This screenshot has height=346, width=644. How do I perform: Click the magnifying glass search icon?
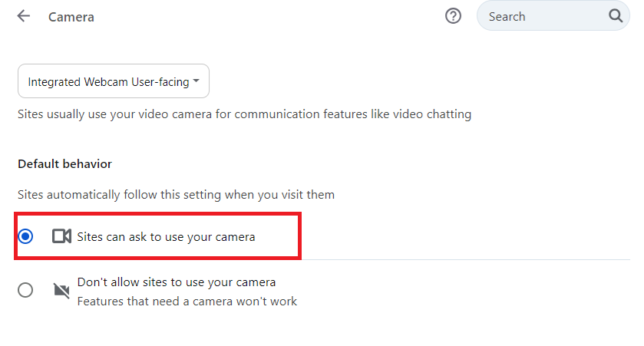[x=615, y=16]
